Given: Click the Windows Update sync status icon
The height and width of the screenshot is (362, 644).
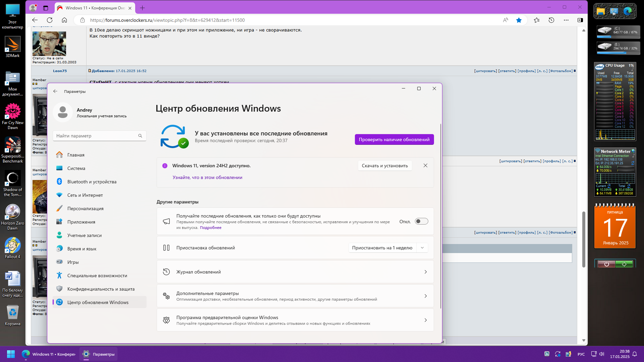Looking at the screenshot, I should click(174, 136).
